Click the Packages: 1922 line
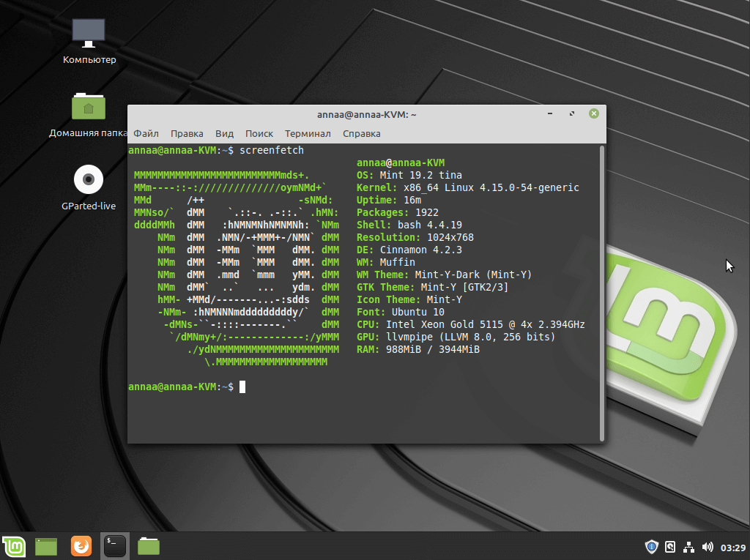The height and width of the screenshot is (560, 750). pyautogui.click(x=398, y=212)
